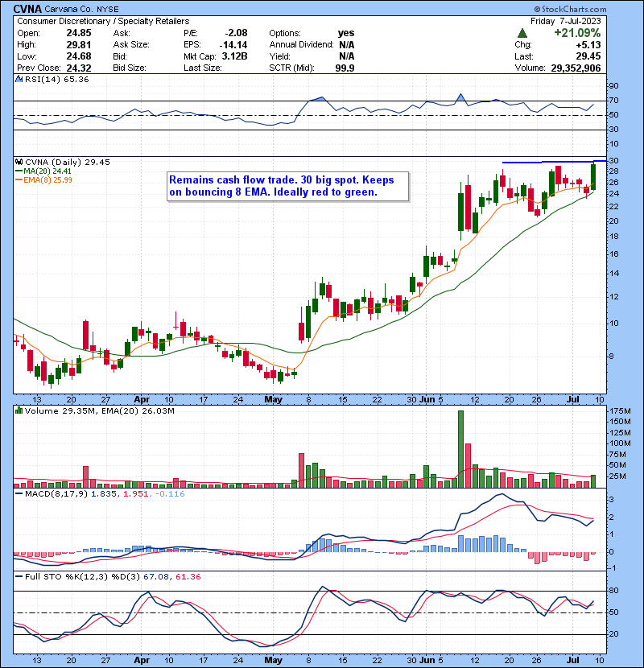Click the Volume value 29,352,906
Screen dimensions: 644x668
tap(576, 68)
